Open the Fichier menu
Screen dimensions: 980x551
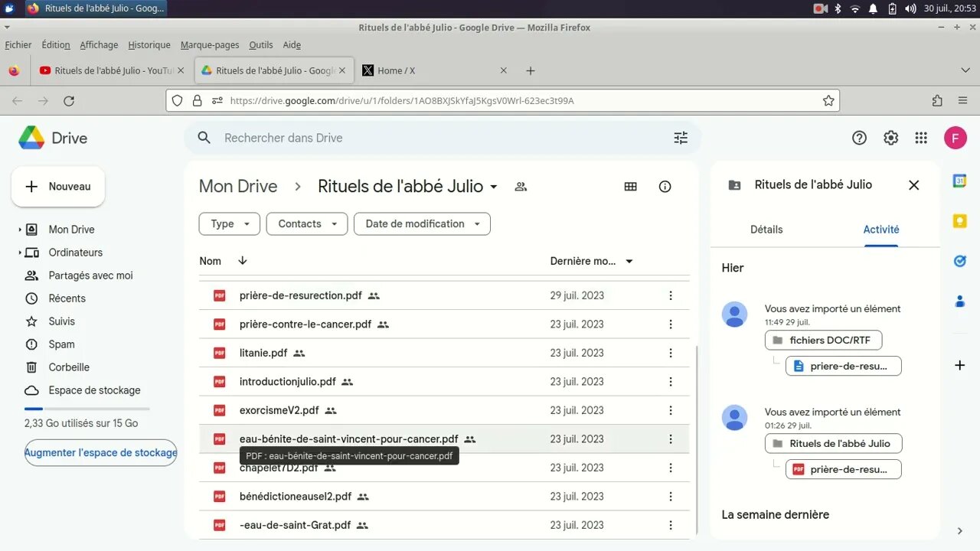coord(18,45)
